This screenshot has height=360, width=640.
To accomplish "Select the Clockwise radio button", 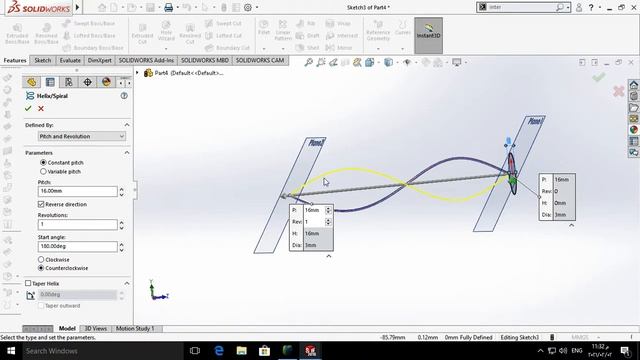I will tap(41, 260).
